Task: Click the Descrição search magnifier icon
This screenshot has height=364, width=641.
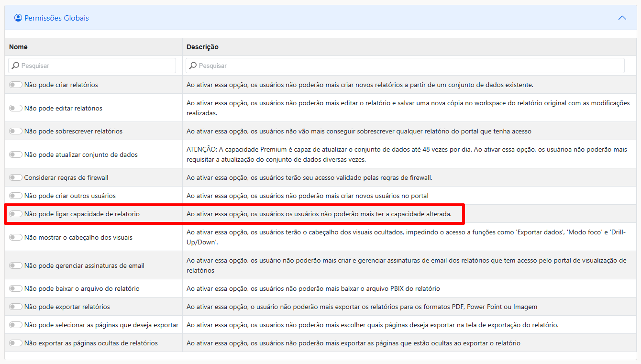Action: [x=193, y=66]
